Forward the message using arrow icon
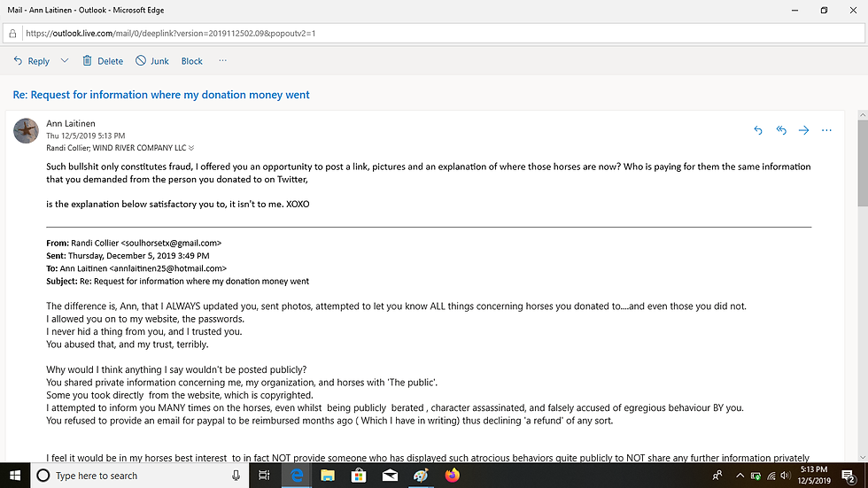The image size is (868, 488). 804,130
